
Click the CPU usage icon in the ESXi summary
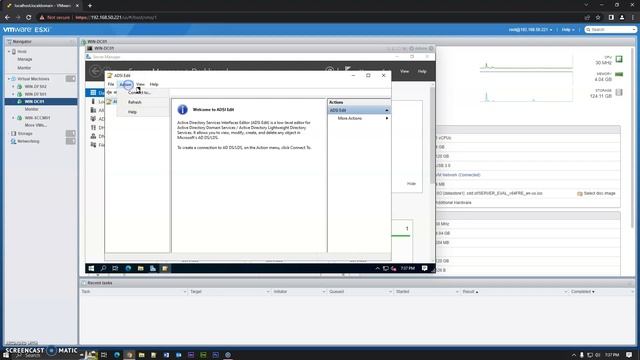pos(619,59)
